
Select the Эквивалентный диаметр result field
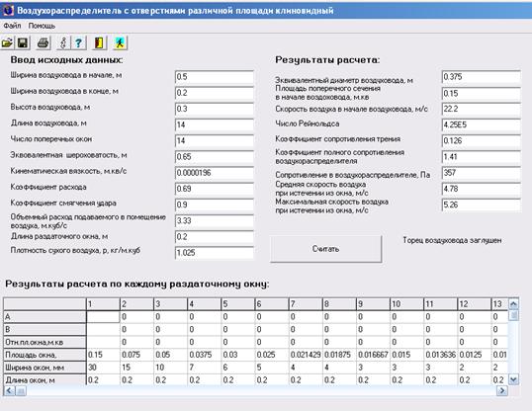pyautogui.click(x=482, y=77)
